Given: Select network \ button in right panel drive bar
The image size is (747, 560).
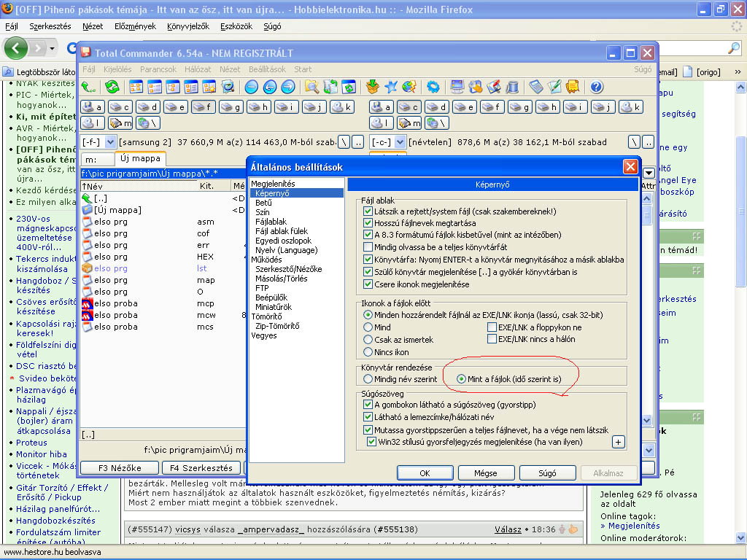Looking at the screenshot, I should click(436, 123).
